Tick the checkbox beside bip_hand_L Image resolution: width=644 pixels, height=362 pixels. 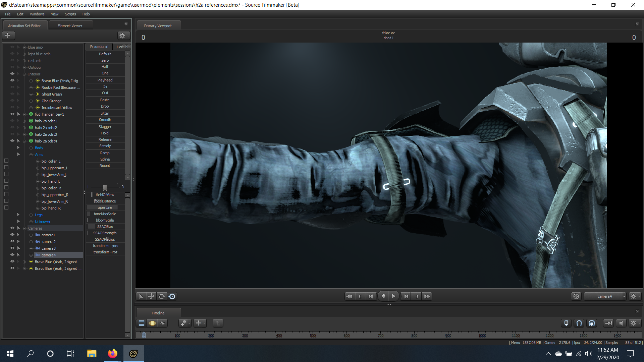click(x=6, y=181)
